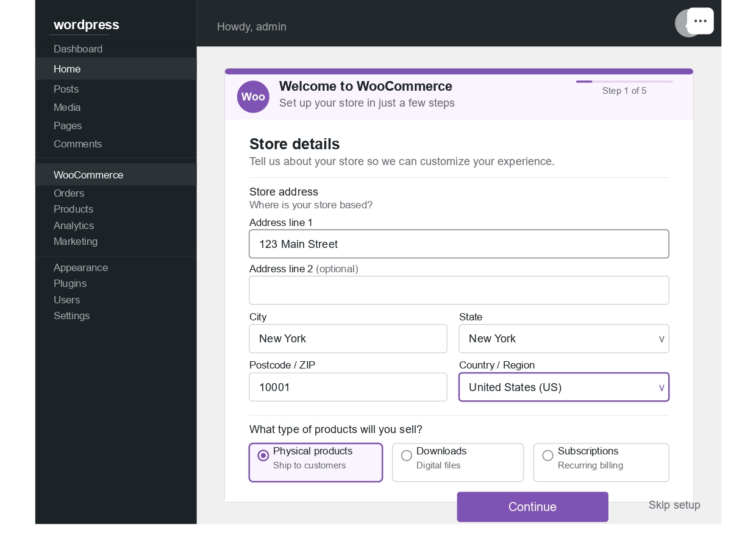Click the Welcome to WooCommerce title

coord(366,86)
